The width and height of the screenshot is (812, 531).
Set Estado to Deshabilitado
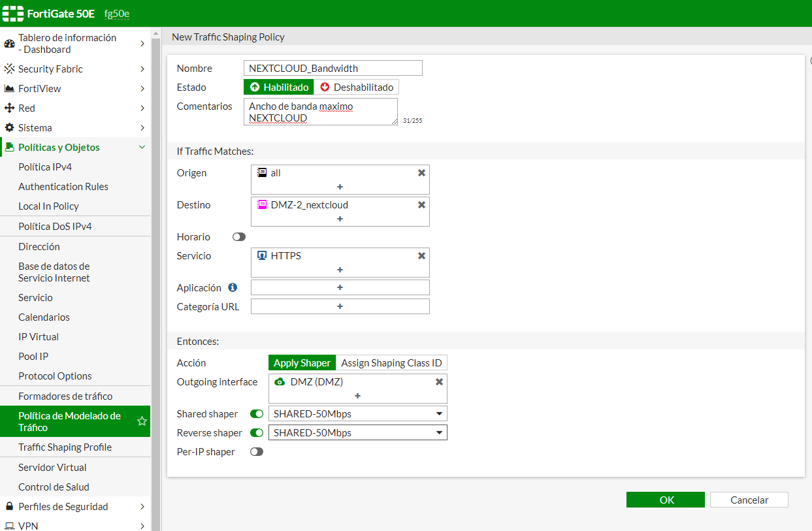pos(357,87)
